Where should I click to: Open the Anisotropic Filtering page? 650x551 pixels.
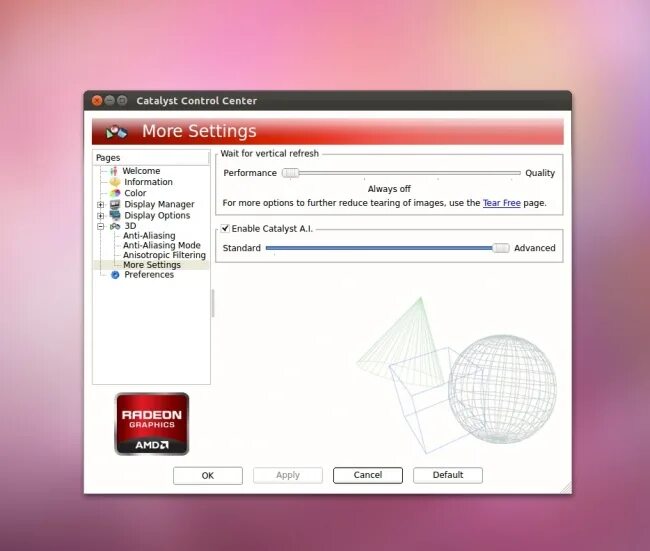click(x=164, y=255)
